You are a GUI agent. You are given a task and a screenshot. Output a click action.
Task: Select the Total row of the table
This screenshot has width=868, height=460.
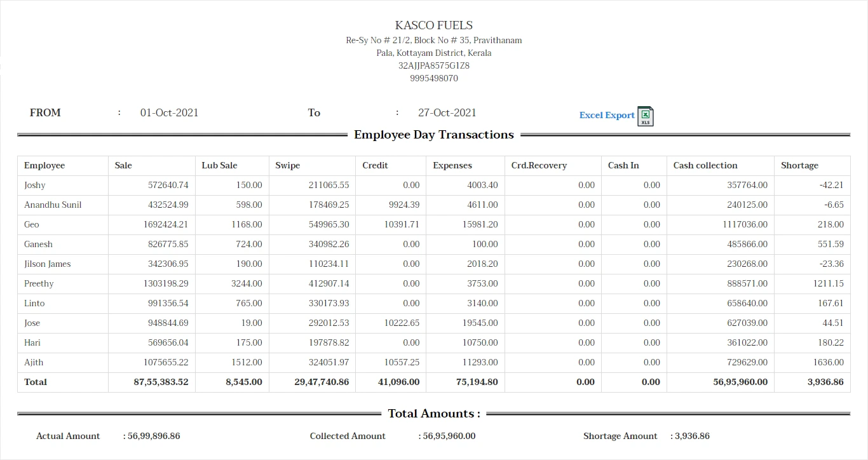point(35,382)
